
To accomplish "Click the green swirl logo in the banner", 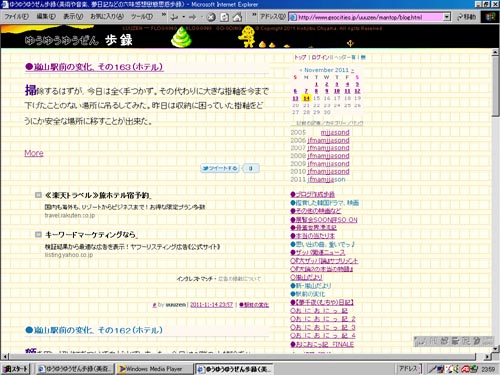I will 181,36.
